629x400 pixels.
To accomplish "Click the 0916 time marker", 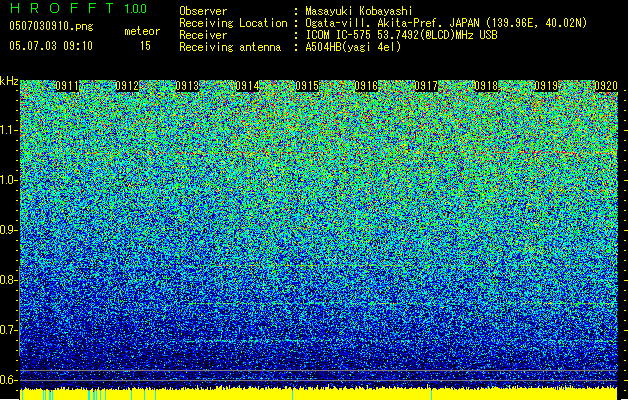I will pos(367,86).
